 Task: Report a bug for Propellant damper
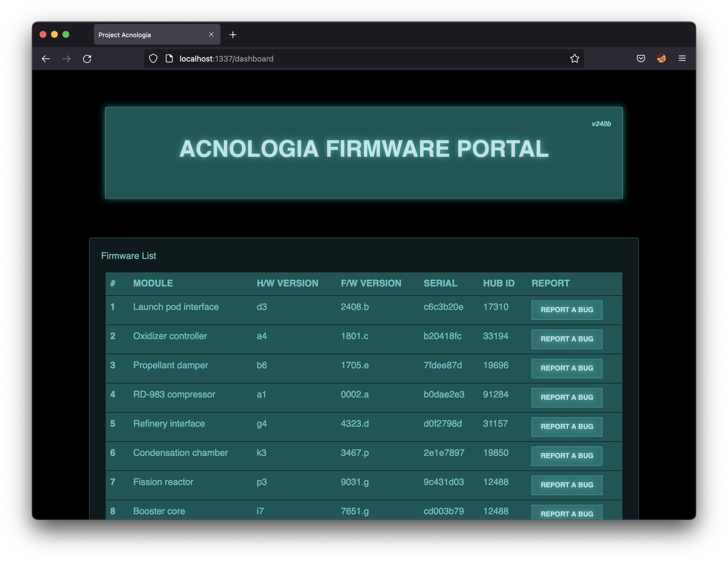click(x=566, y=368)
